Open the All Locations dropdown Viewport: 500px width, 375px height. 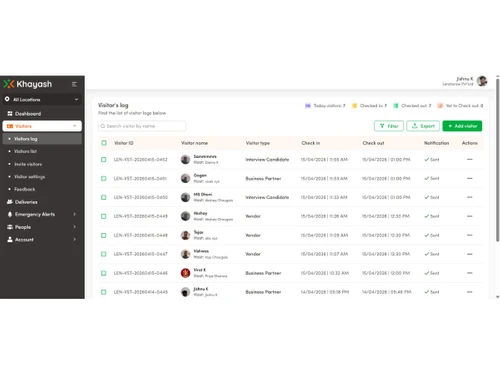[42, 99]
